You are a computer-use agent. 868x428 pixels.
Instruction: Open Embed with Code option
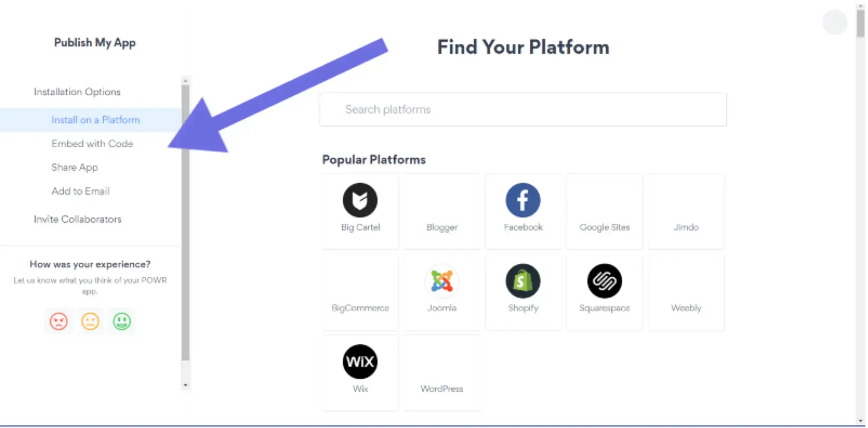[92, 143]
